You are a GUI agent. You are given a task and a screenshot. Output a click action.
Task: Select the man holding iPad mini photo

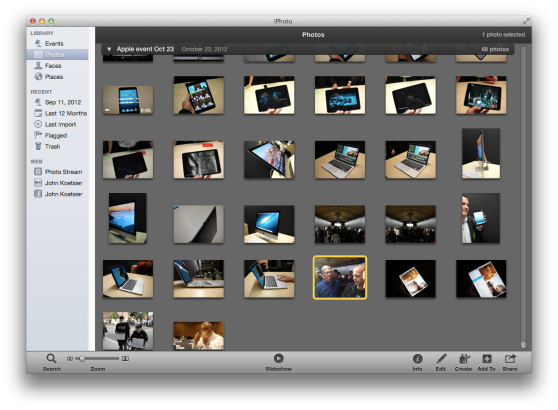pos(481,218)
